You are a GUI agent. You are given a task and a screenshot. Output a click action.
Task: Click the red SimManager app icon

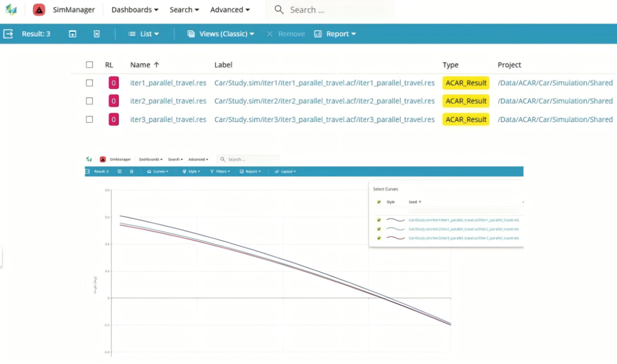(39, 10)
